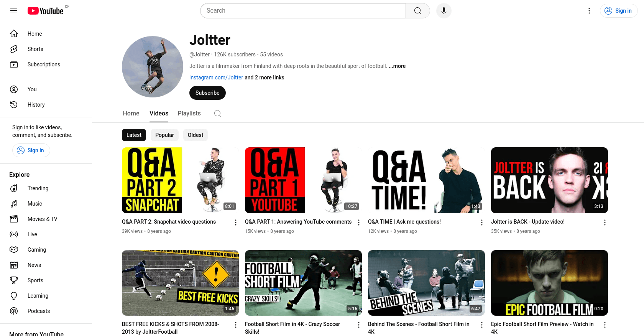Open options for Joltter is BACK video

pyautogui.click(x=605, y=222)
